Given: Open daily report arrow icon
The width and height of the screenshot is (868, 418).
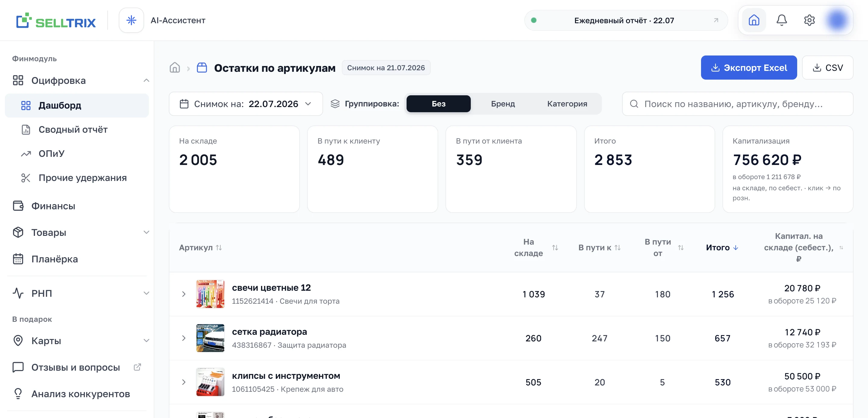Looking at the screenshot, I should (716, 20).
